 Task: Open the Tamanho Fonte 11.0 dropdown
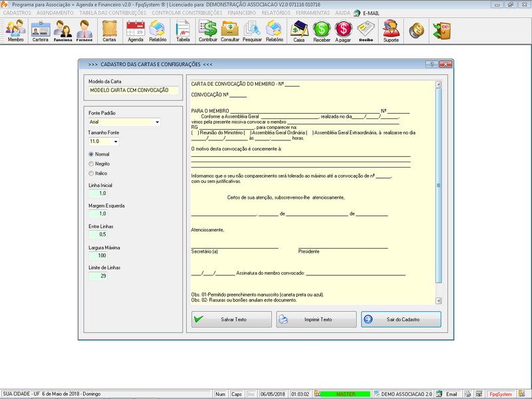point(115,142)
